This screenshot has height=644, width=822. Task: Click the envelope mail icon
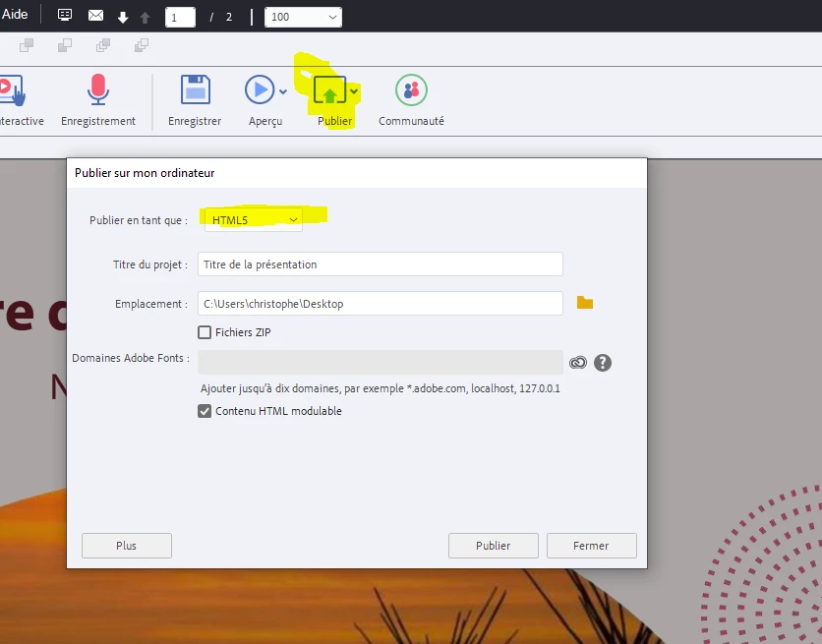point(95,16)
